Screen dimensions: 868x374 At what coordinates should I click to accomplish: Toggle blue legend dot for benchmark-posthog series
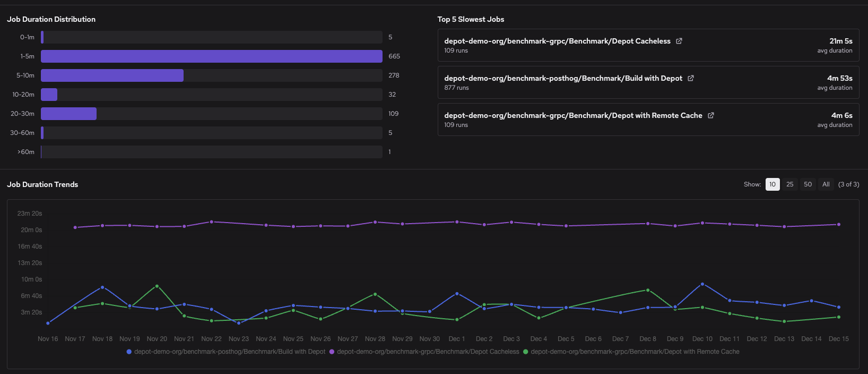[x=129, y=352]
